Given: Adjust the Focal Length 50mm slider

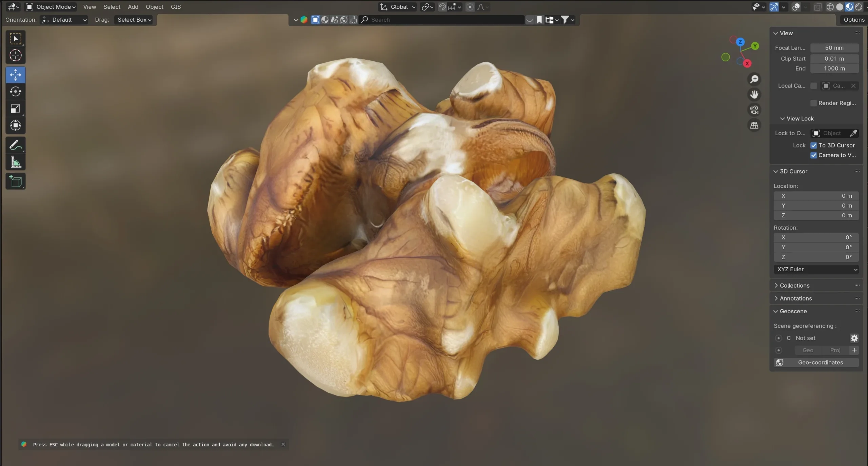Looking at the screenshot, I should click(x=835, y=48).
